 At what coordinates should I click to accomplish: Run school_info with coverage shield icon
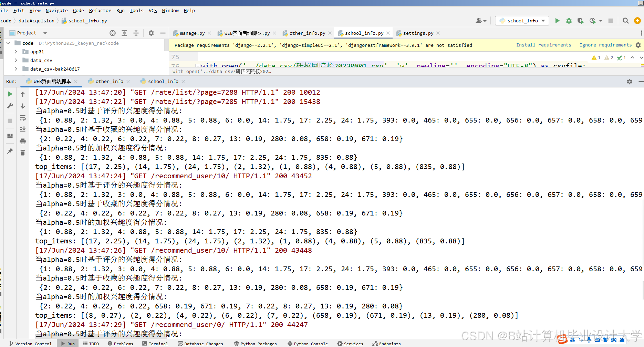580,21
